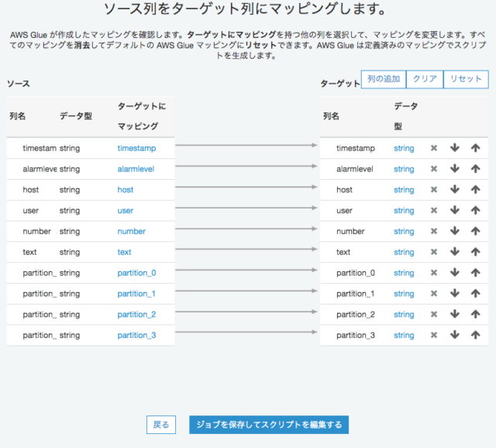Click ジョブを保存してスクリプトを編集する button
This screenshot has width=496, height=448.
click(269, 425)
